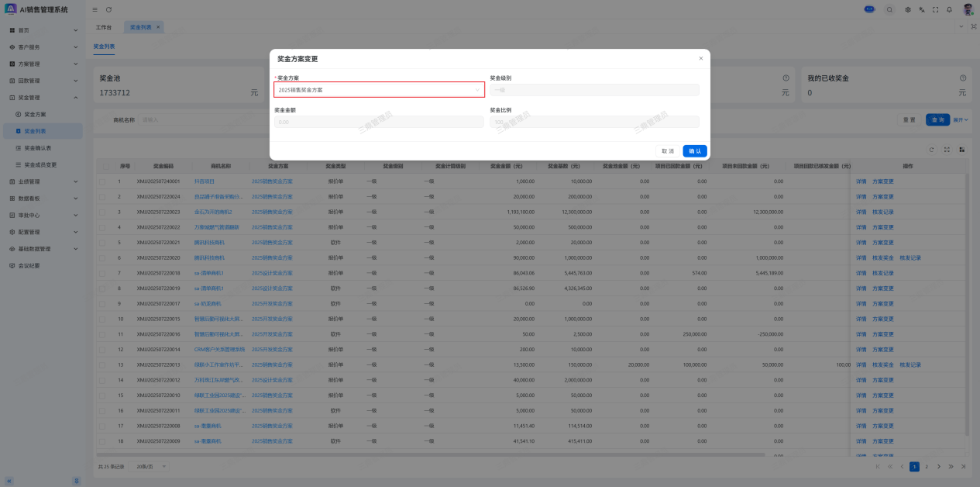This screenshot has width=980, height=487.
Task: Open the 奖金方案 dropdown in the dialog
Action: [x=379, y=90]
